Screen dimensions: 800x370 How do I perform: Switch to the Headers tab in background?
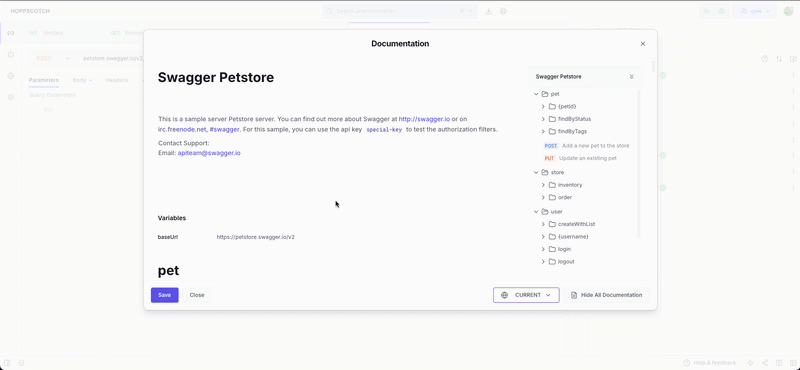[116, 80]
